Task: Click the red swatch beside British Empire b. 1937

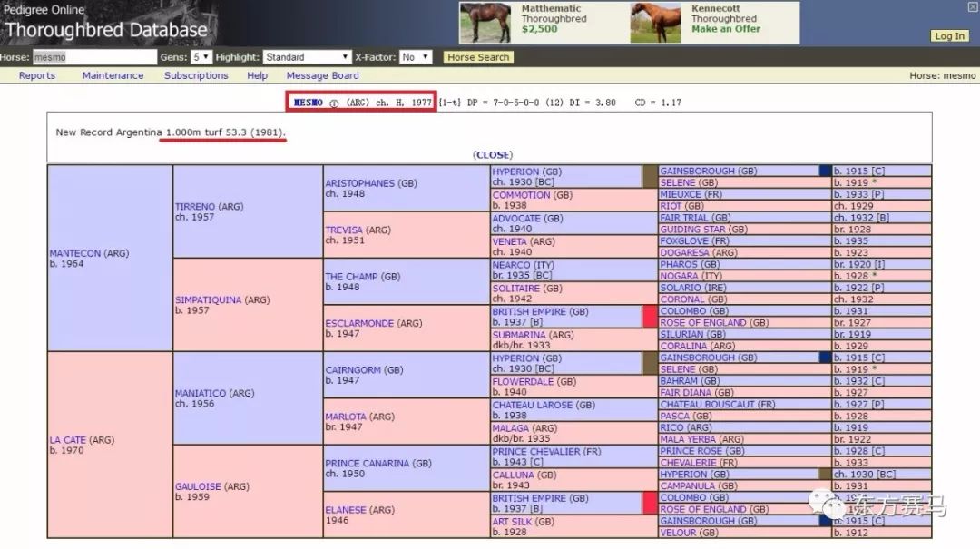Action: 649,317
